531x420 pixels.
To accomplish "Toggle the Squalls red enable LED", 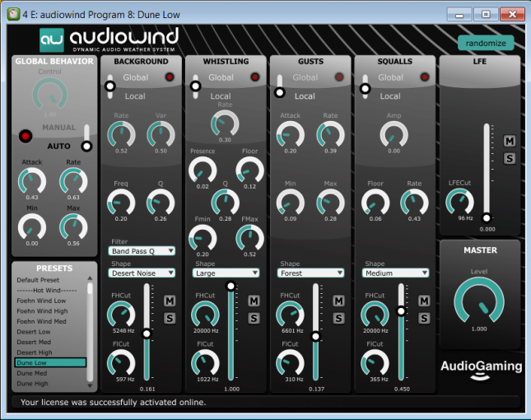I will point(422,77).
